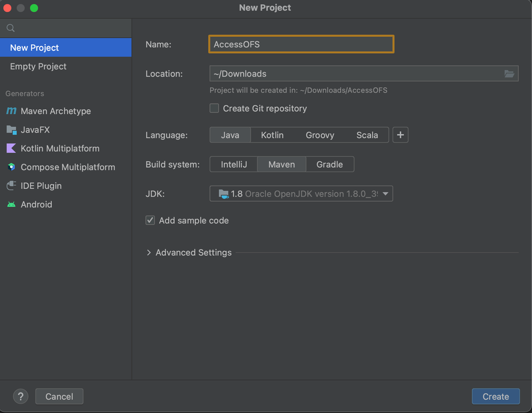The image size is (532, 413).
Task: Set the language to Kotlin
Action: click(272, 135)
